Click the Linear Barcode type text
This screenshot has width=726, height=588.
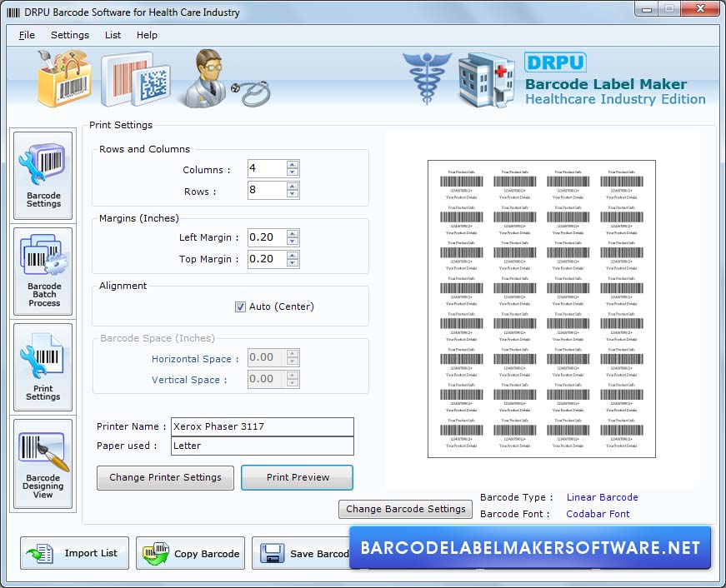pos(602,497)
